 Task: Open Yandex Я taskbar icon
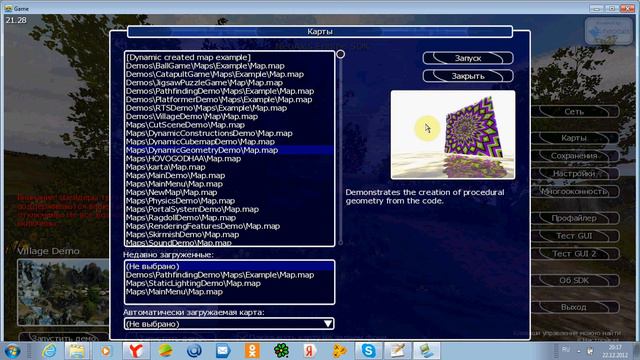pos(310,351)
